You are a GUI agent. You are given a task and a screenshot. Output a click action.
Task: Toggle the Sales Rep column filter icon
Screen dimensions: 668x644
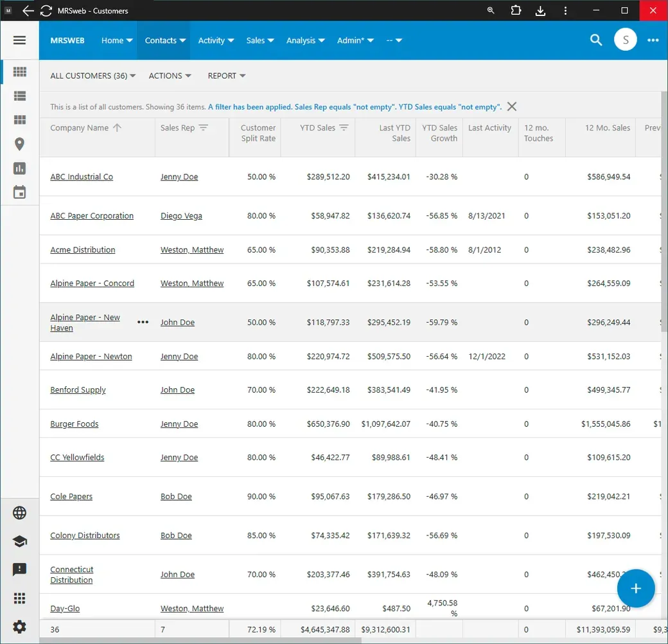pyautogui.click(x=204, y=128)
